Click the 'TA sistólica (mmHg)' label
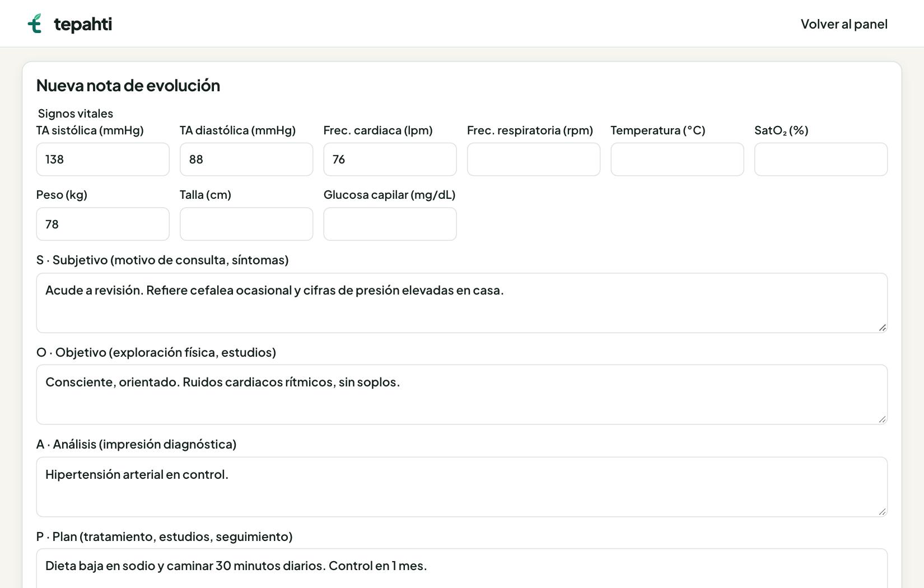Screen dimensions: 924x588 tap(90, 130)
